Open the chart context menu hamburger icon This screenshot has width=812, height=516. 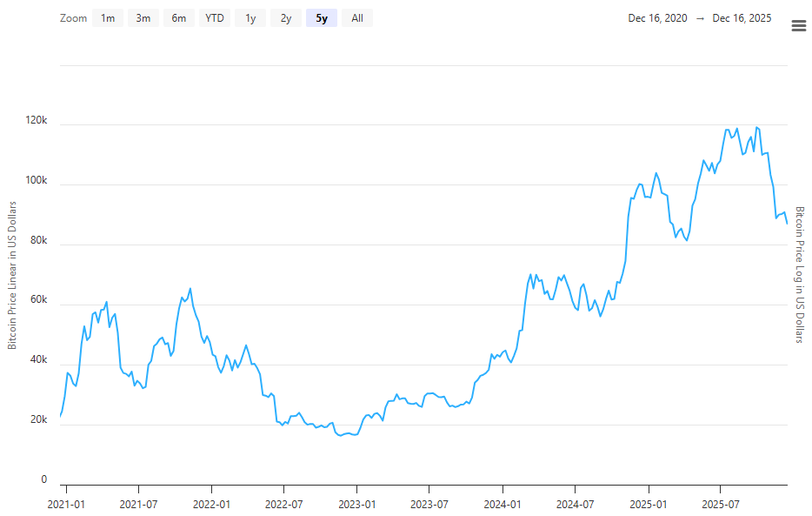(799, 25)
